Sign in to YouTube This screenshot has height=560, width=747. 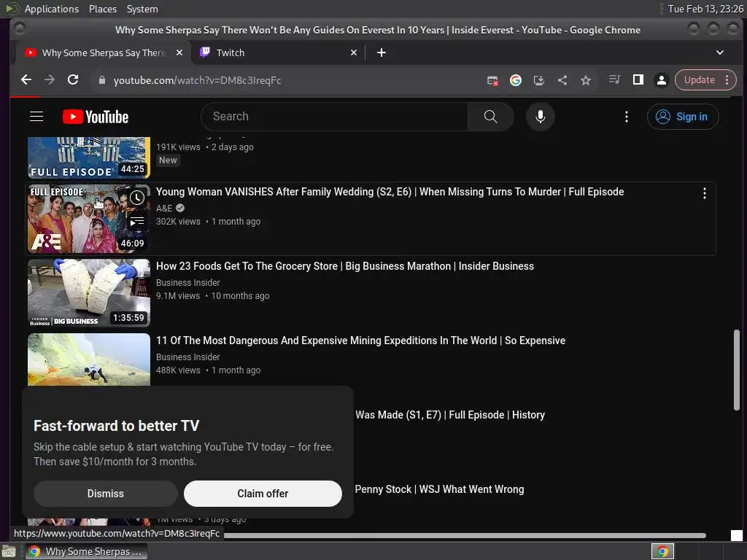tap(683, 117)
